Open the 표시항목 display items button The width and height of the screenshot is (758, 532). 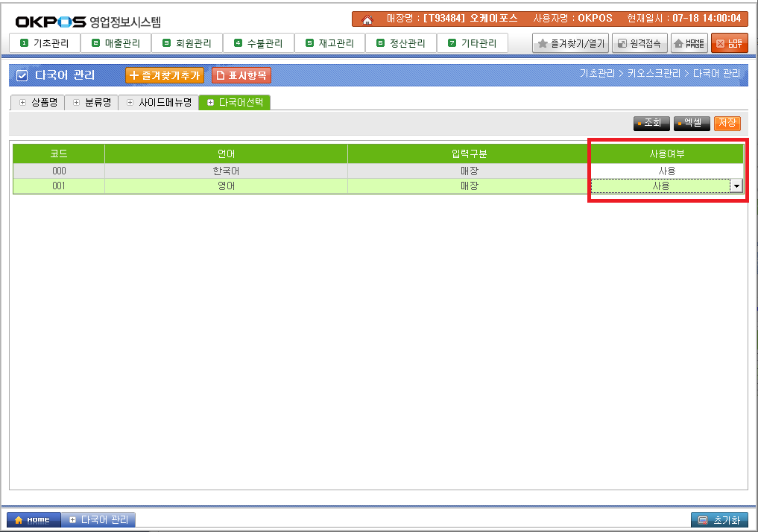pos(241,75)
